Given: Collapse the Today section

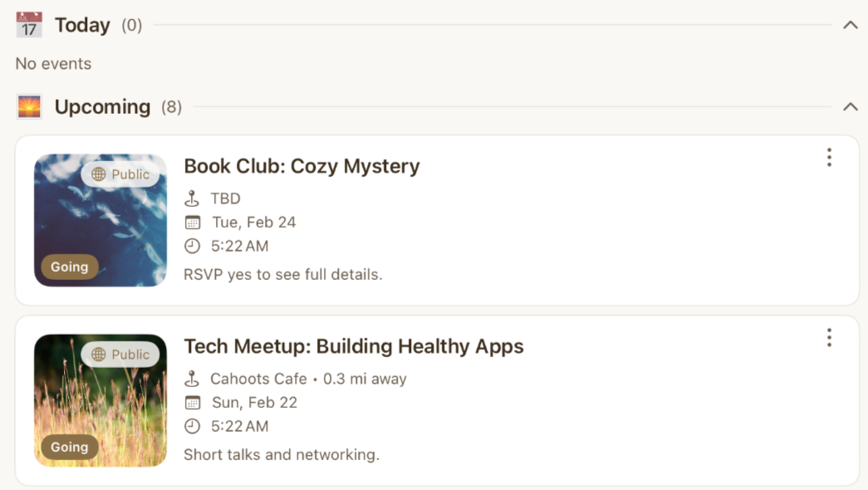Looking at the screenshot, I should [850, 25].
